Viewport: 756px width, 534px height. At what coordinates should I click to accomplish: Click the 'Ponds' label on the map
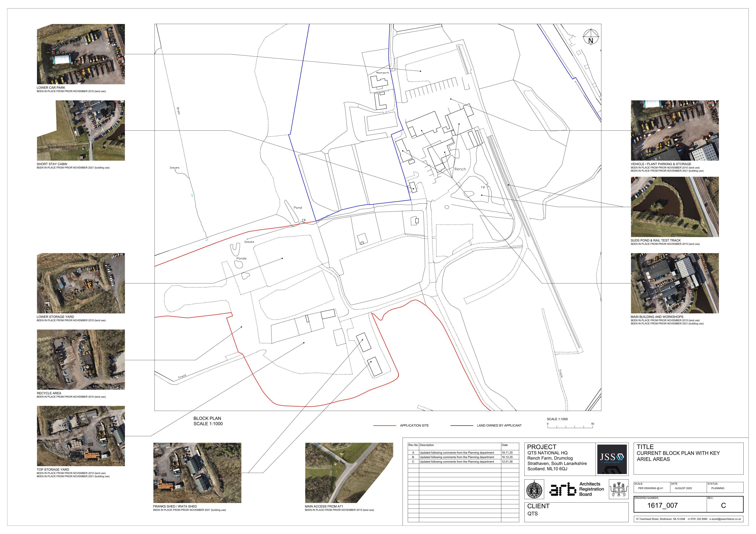(x=241, y=259)
